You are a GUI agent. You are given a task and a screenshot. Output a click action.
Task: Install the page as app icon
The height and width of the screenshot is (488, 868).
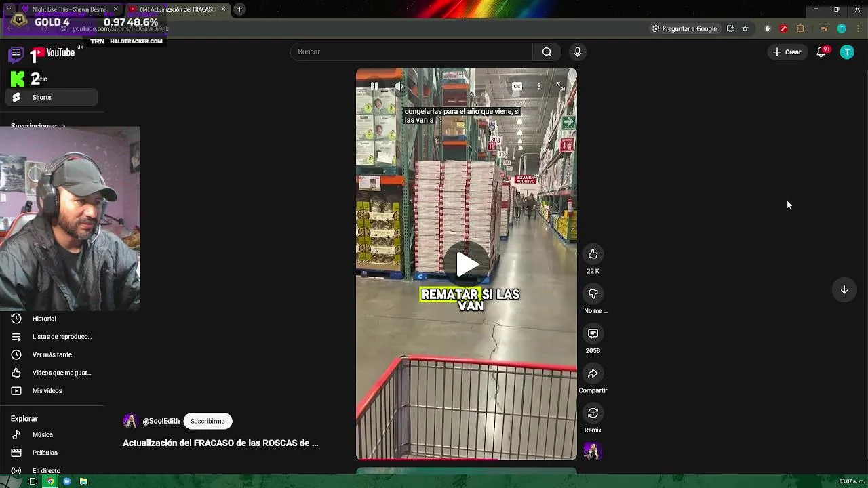point(730,28)
